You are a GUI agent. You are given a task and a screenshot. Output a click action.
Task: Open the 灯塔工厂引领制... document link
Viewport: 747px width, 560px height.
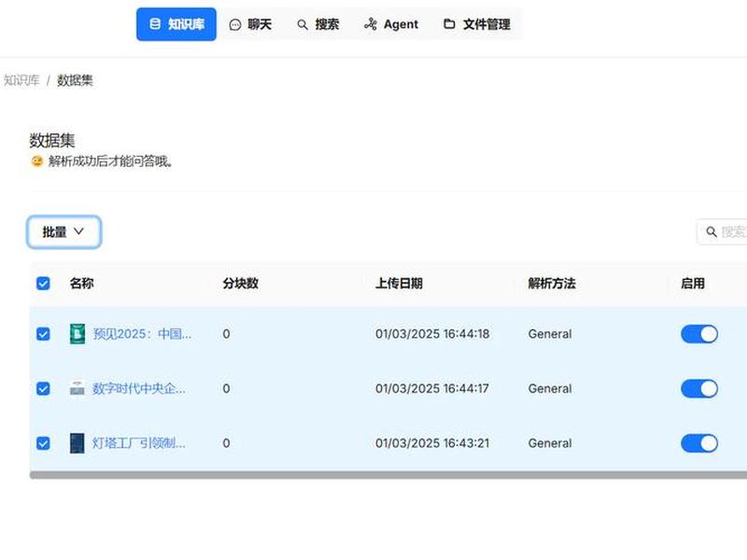coord(139,443)
